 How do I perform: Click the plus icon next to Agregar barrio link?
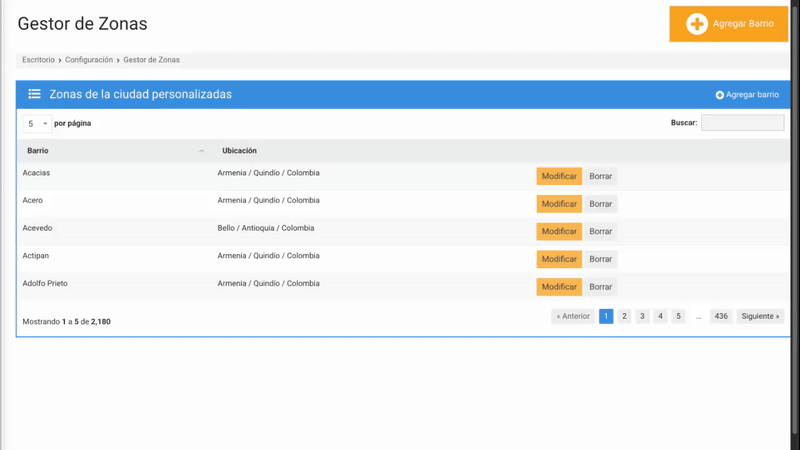pyautogui.click(x=719, y=95)
